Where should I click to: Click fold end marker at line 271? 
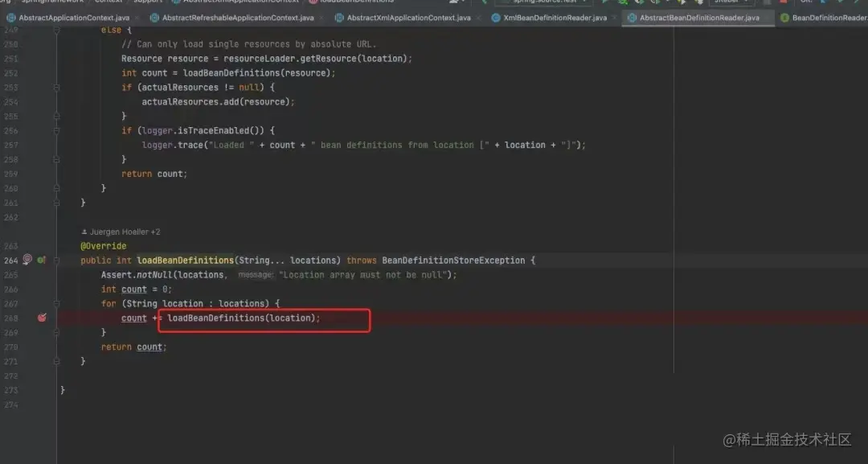pyautogui.click(x=56, y=361)
